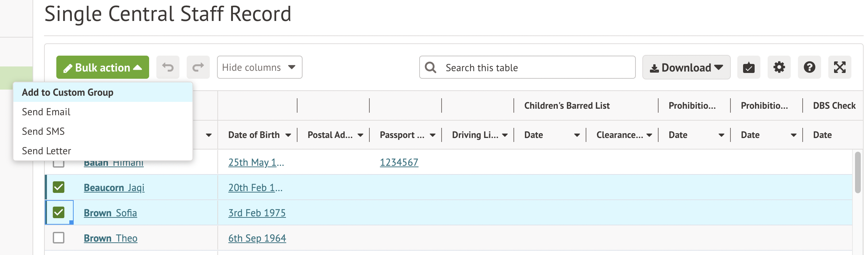Screen dimensions: 868x255
Task: Open Date of Birth column dropdown arrow
Action: tap(288, 135)
